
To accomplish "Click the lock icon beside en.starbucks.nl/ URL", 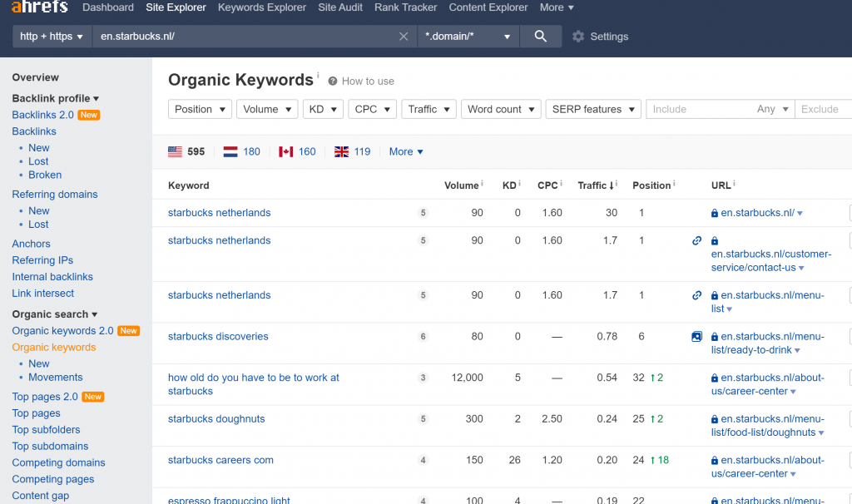I will (715, 213).
